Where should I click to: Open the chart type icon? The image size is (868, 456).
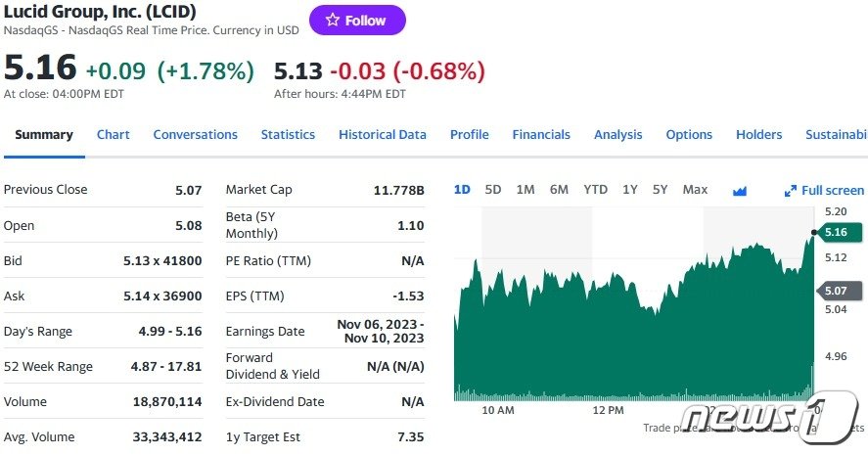point(740,191)
